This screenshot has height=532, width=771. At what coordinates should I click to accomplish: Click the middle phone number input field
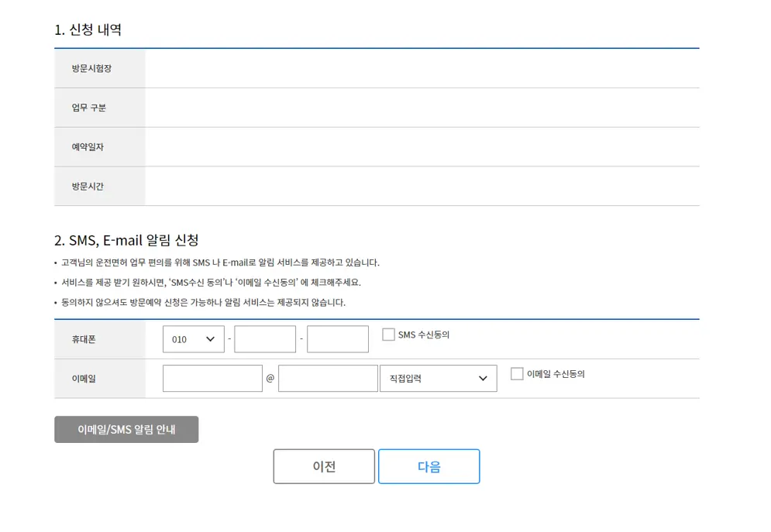(265, 338)
